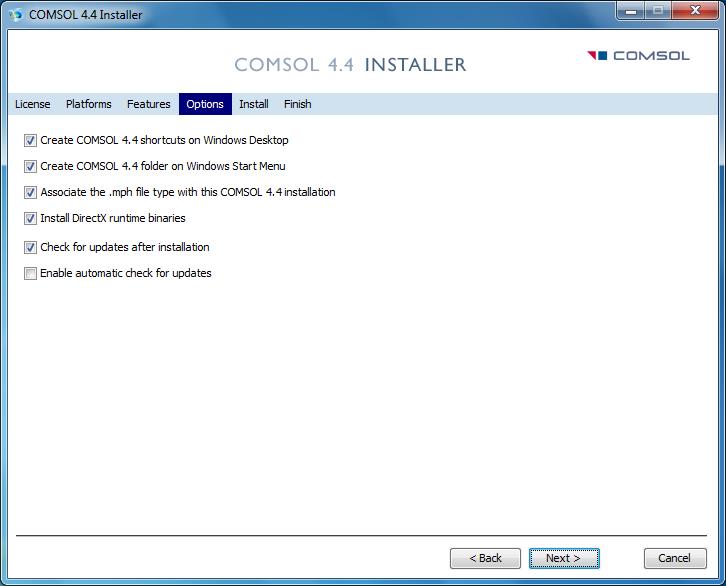This screenshot has height=586, width=726.
Task: Enable automatic check for updates
Action: (x=31, y=274)
